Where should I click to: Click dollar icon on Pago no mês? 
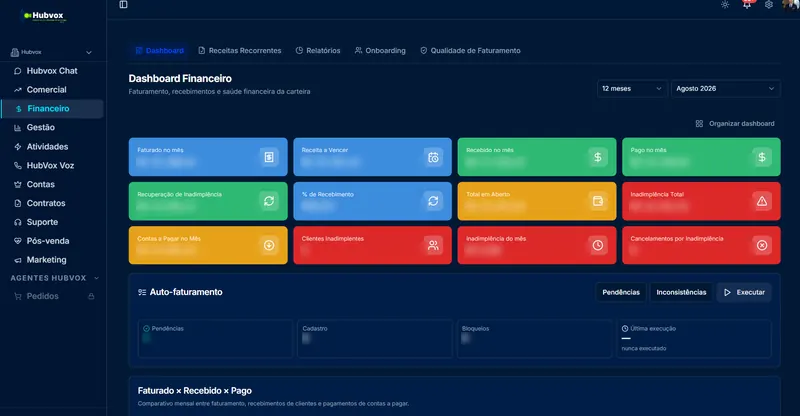pos(762,157)
